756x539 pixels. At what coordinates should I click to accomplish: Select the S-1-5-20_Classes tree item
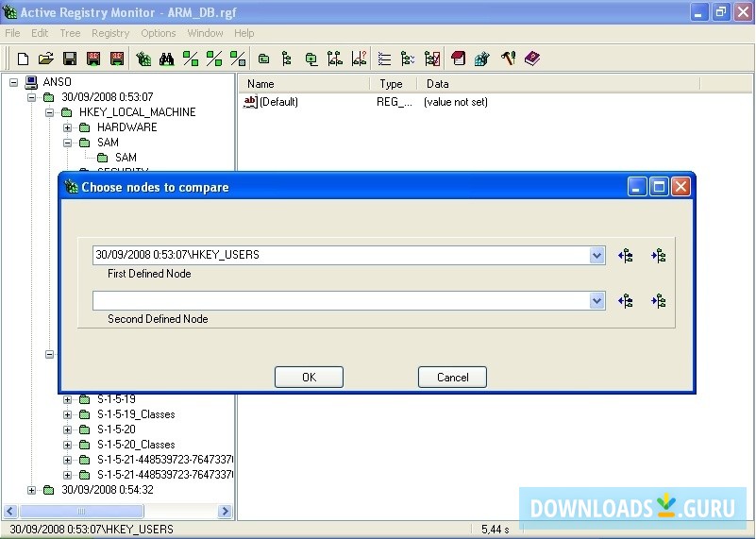click(x=136, y=445)
